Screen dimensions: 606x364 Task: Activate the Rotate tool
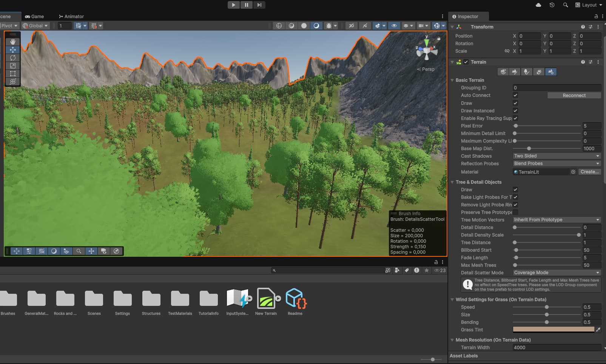pyautogui.click(x=12, y=57)
